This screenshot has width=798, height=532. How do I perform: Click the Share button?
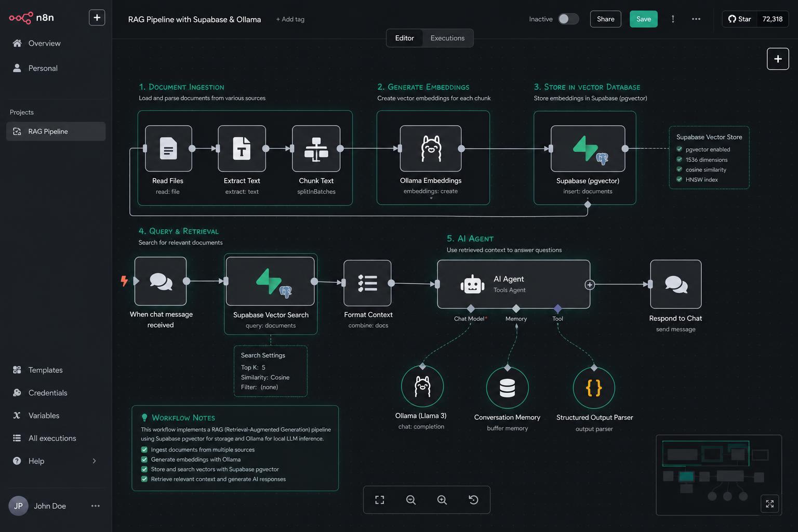click(x=606, y=19)
